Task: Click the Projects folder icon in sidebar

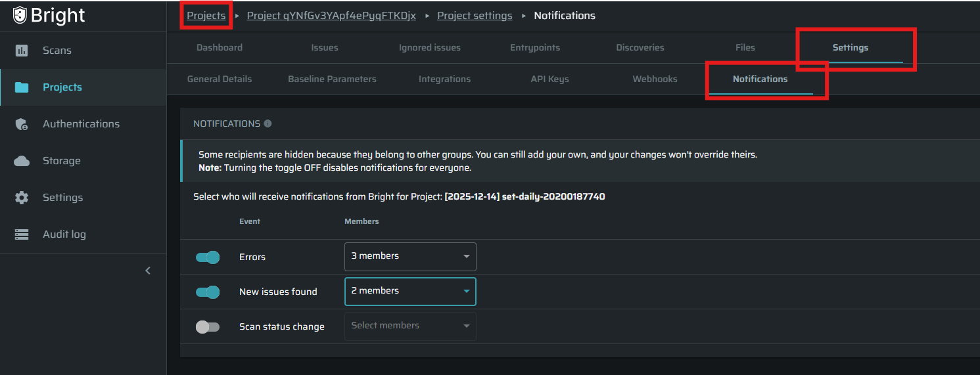Action: coord(22,87)
